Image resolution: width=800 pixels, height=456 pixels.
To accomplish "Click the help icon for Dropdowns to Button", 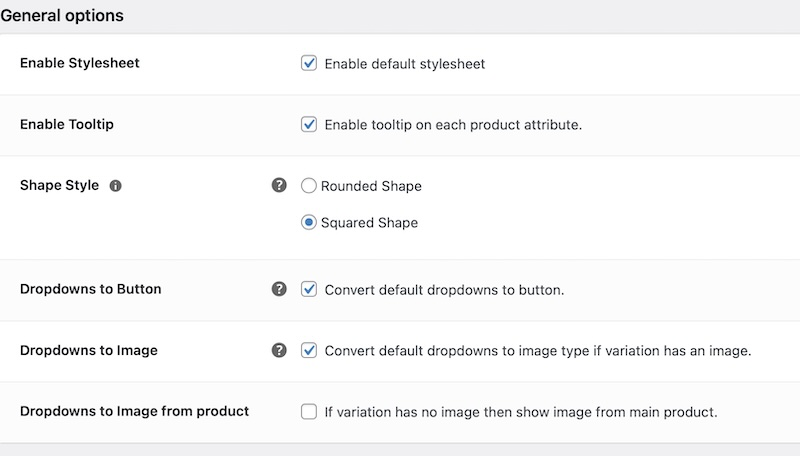I will (x=279, y=289).
